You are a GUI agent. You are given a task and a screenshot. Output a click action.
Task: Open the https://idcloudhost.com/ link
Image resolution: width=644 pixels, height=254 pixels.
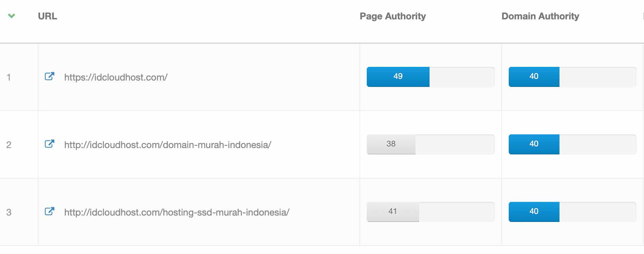tap(116, 77)
